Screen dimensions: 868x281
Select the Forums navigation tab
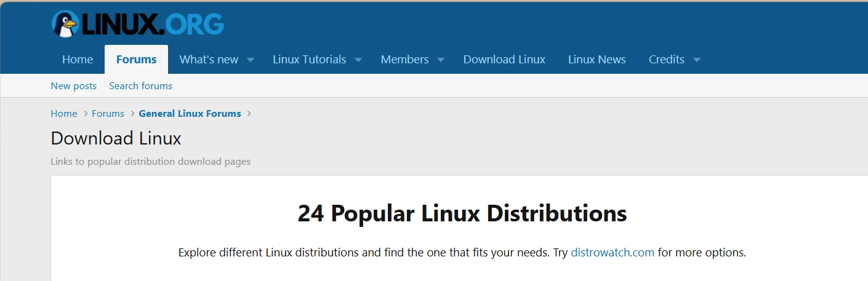coord(136,60)
